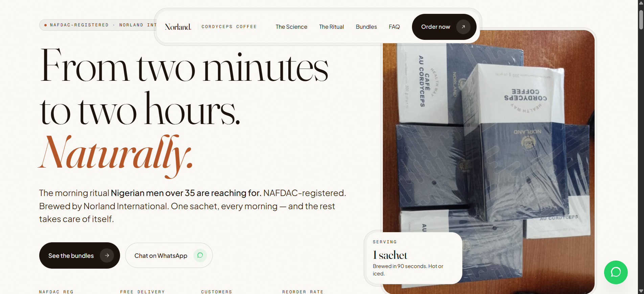Open the Bundles nav item
Screen dimensions: 644x294
click(366, 27)
